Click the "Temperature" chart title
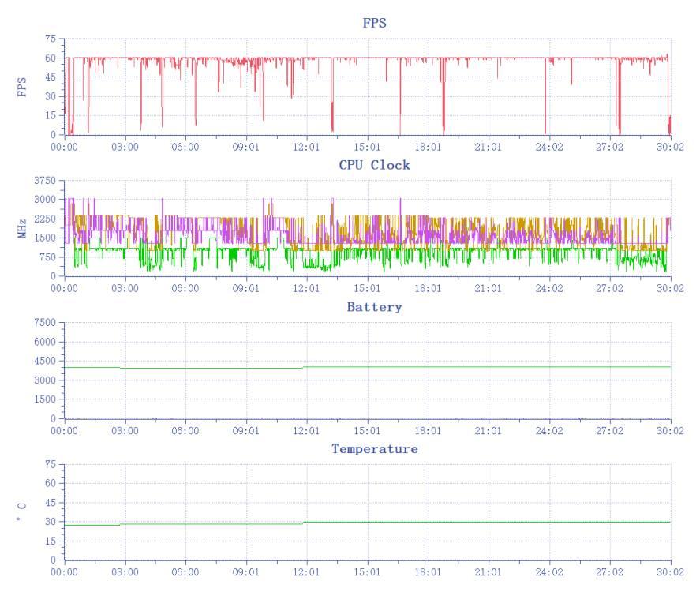The image size is (700, 592). coord(374,449)
